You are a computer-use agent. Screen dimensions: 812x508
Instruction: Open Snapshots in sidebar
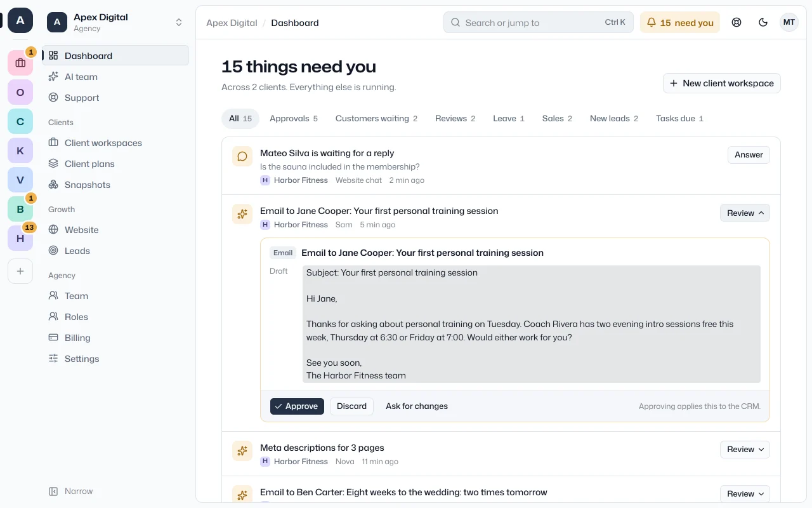115,185
